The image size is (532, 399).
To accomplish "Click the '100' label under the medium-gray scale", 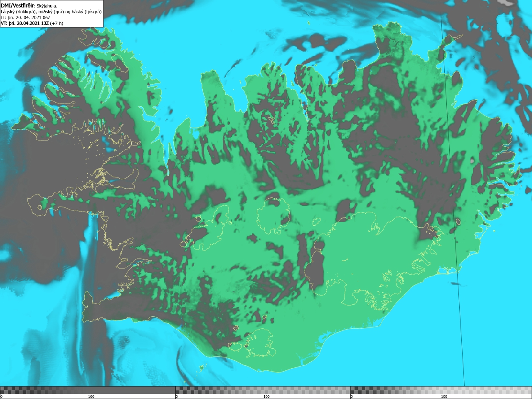I will [x=266, y=397].
